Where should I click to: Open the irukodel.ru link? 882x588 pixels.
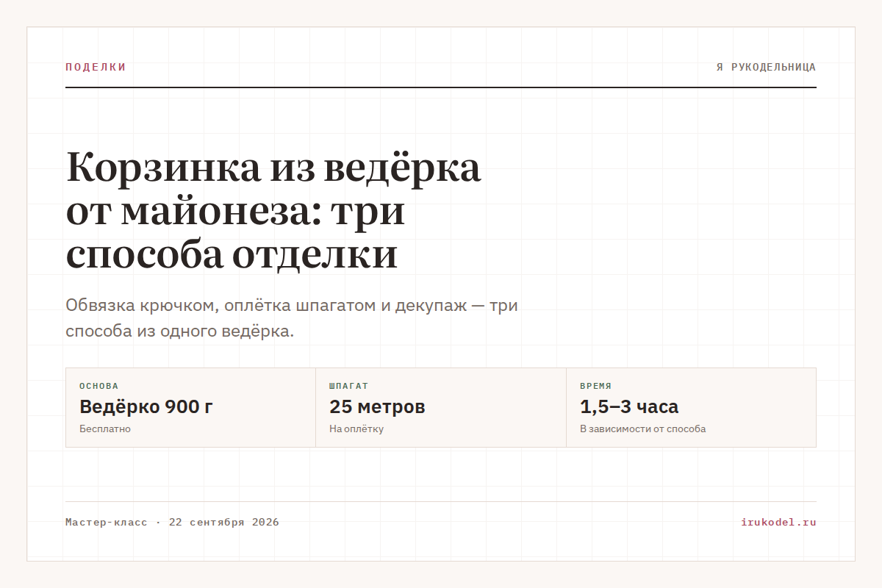click(x=779, y=523)
